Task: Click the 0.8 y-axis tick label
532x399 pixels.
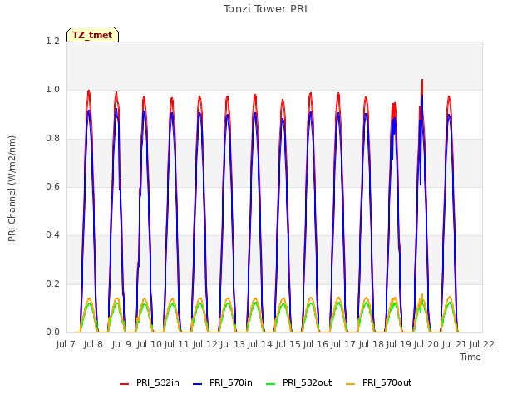Action: (x=52, y=138)
